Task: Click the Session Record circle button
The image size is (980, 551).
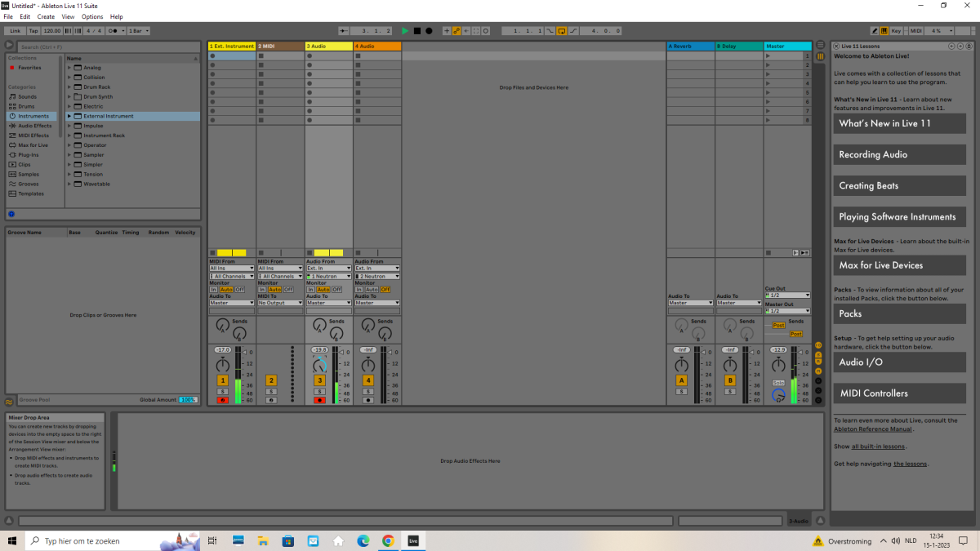Action: 486,30
